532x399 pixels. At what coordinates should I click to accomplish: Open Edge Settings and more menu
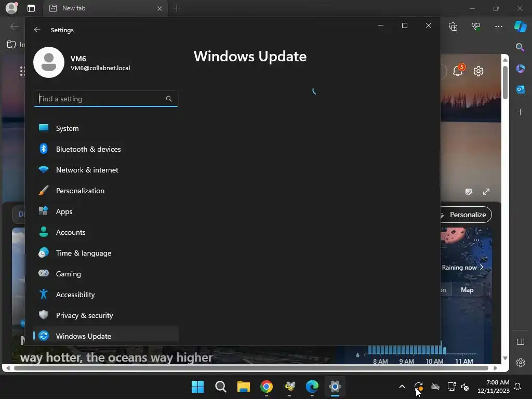tap(498, 26)
